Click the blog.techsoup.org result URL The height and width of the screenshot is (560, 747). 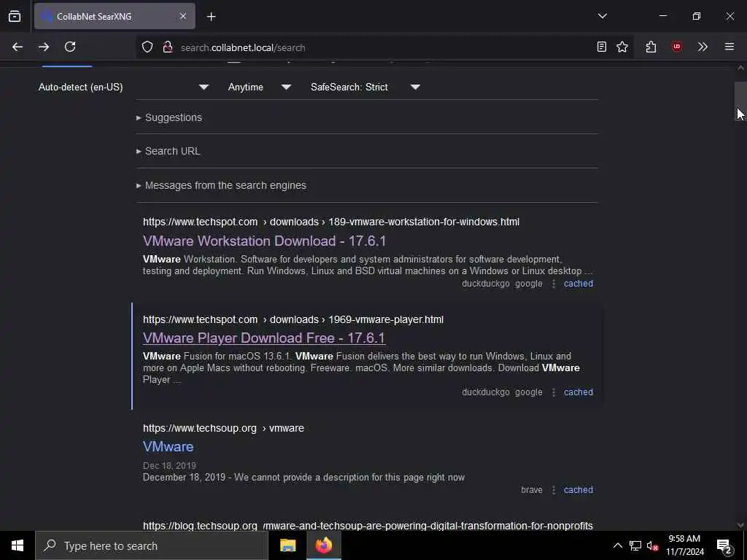(x=368, y=526)
